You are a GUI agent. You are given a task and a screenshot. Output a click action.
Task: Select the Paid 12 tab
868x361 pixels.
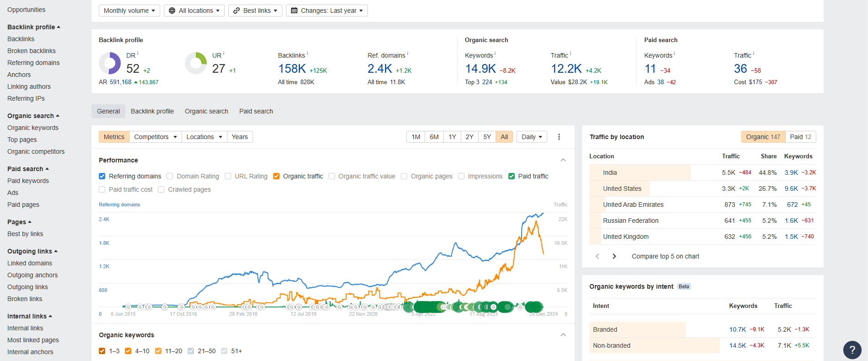(800, 137)
